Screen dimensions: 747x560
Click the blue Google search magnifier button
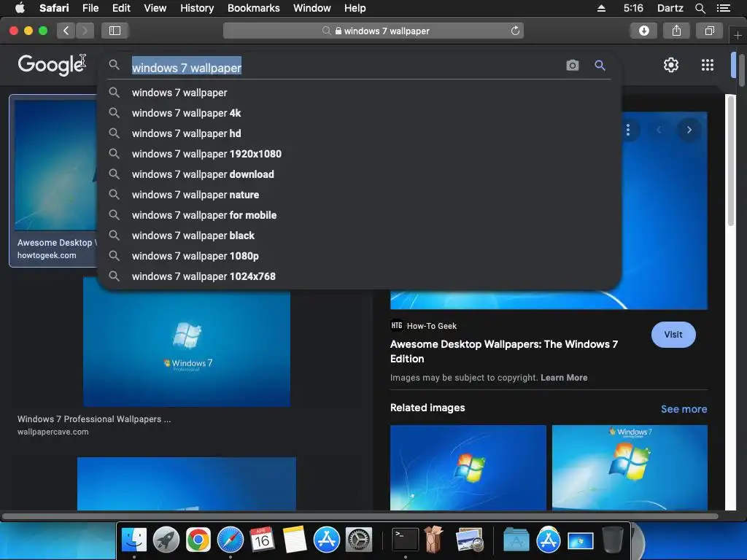600,65
